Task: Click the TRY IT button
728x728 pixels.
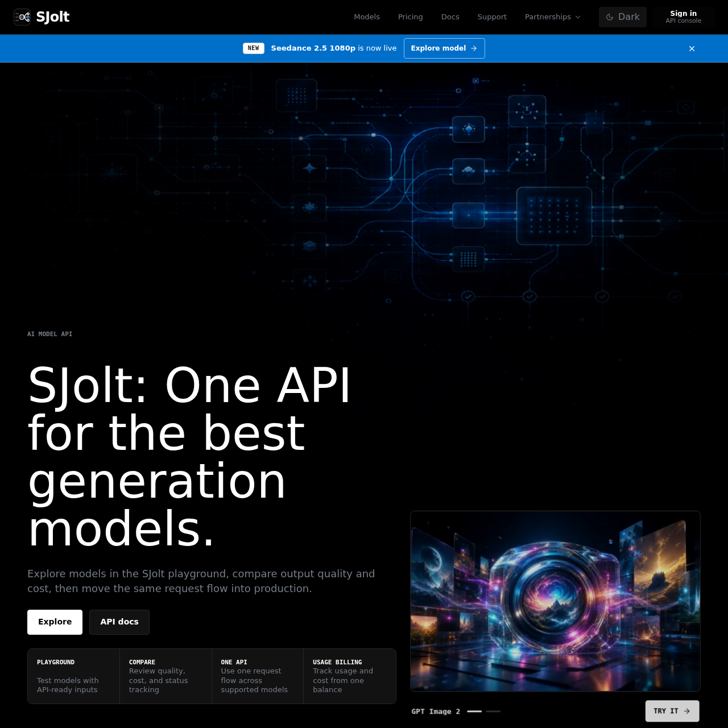Action: [x=672, y=711]
